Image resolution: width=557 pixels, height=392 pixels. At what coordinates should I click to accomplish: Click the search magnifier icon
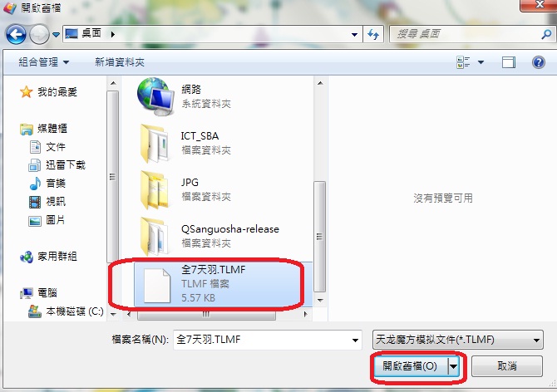(x=546, y=34)
